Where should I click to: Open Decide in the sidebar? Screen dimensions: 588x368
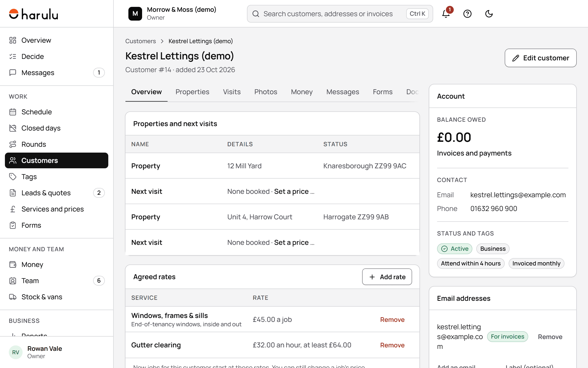[x=57, y=56]
